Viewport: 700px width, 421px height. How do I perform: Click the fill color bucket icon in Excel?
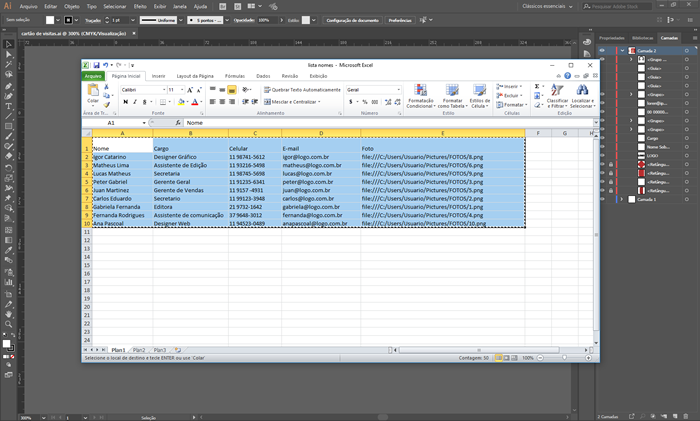tap(181, 102)
